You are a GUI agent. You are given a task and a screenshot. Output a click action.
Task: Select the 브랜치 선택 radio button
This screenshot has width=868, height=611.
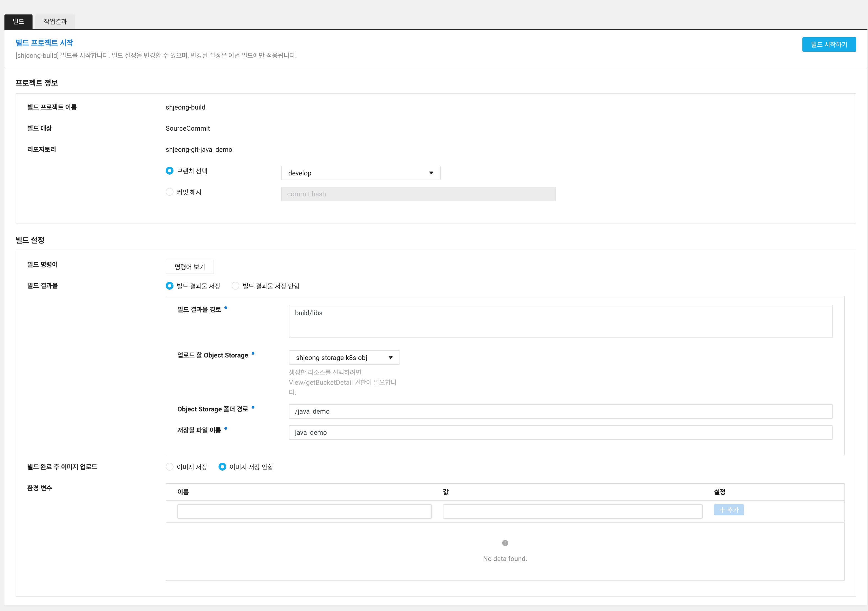click(x=169, y=170)
